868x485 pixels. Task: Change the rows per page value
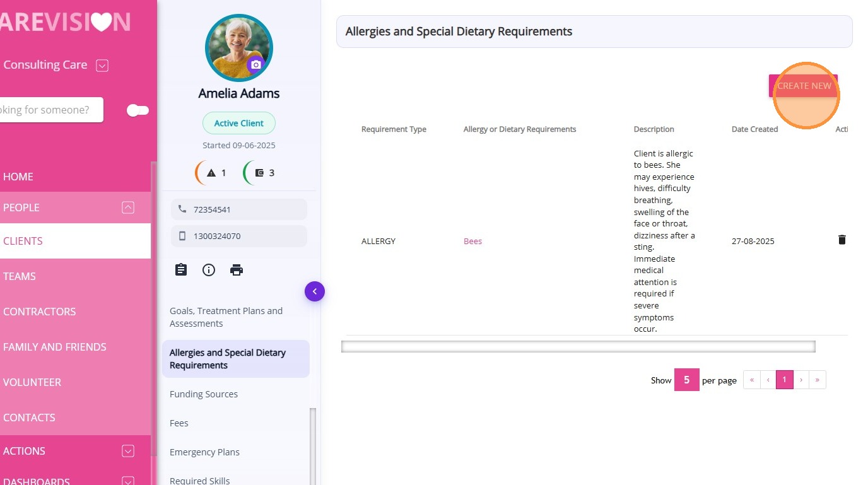tap(686, 380)
